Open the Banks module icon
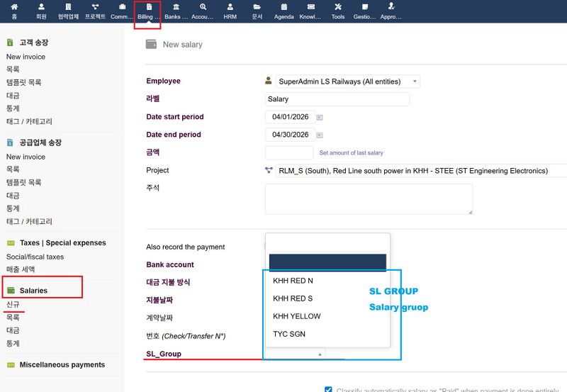 (176, 7)
